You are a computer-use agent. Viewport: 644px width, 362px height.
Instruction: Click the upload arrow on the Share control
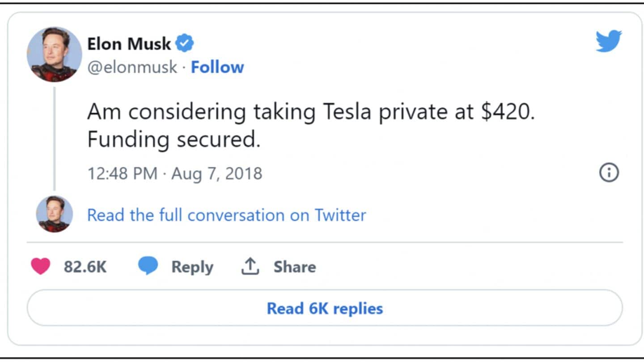pyautogui.click(x=250, y=266)
